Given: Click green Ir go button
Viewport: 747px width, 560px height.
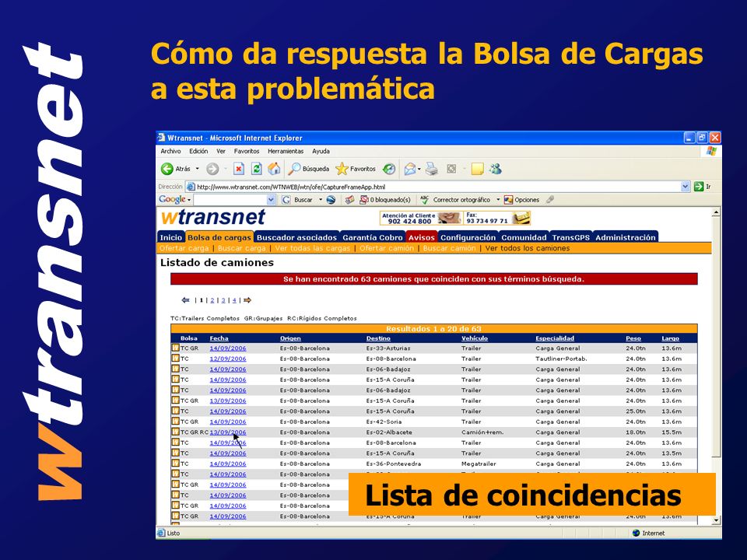Looking at the screenshot, I should pos(703,187).
